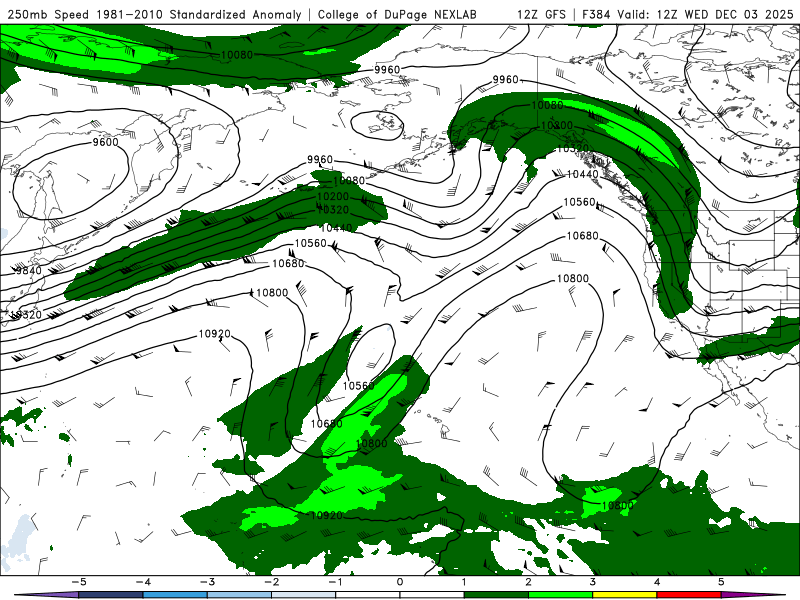Select the white swatch between 0 and 1
Screen dimensions: 800x600
432,595
